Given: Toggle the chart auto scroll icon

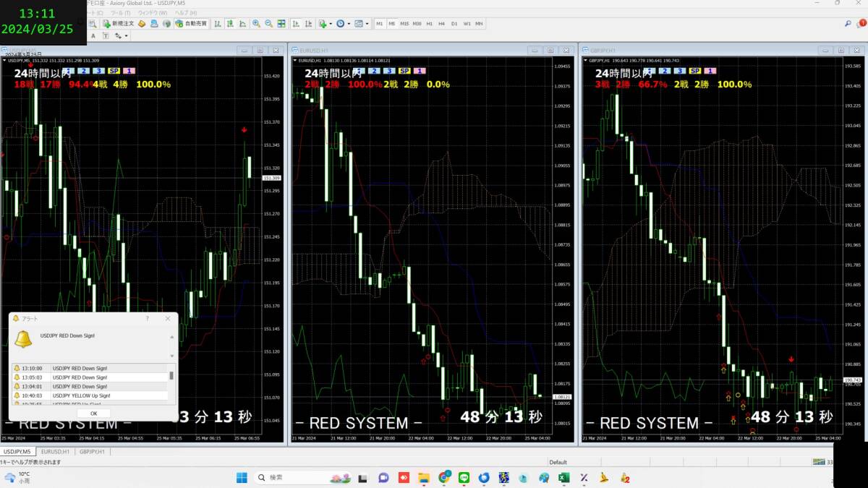Looking at the screenshot, I should (296, 24).
